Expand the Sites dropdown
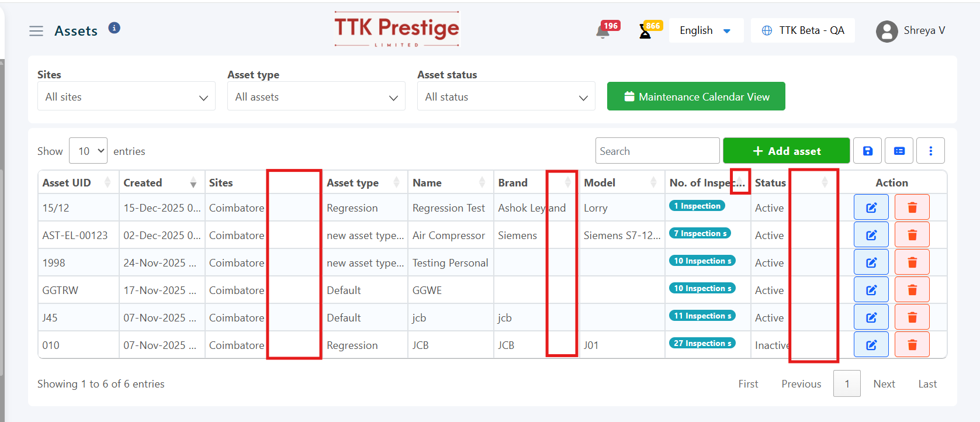 coord(126,96)
